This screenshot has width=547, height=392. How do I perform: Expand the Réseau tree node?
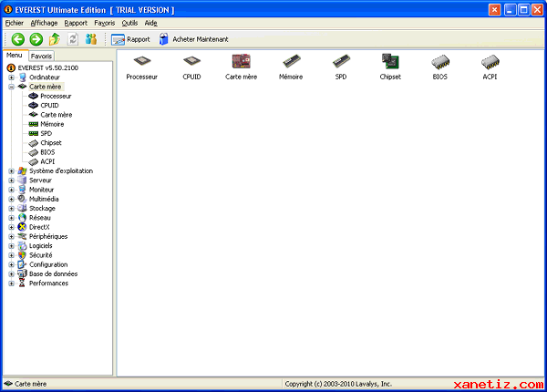click(x=11, y=218)
